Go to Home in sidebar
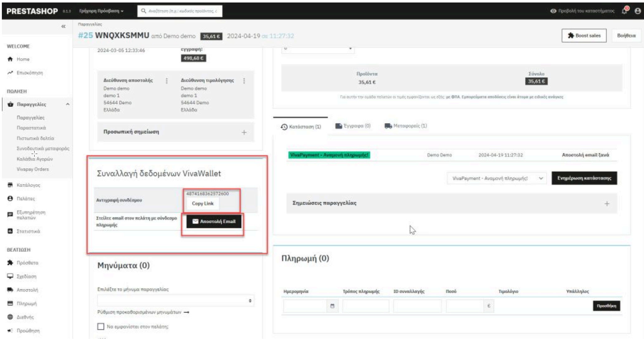The height and width of the screenshot is (340, 644). (x=23, y=59)
